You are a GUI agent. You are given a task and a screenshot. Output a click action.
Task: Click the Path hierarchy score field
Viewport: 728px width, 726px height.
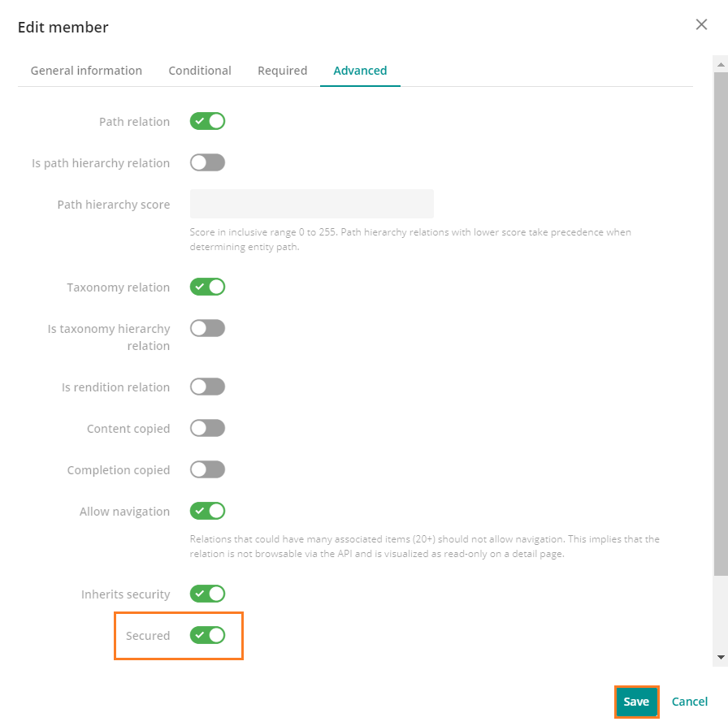[x=311, y=205]
